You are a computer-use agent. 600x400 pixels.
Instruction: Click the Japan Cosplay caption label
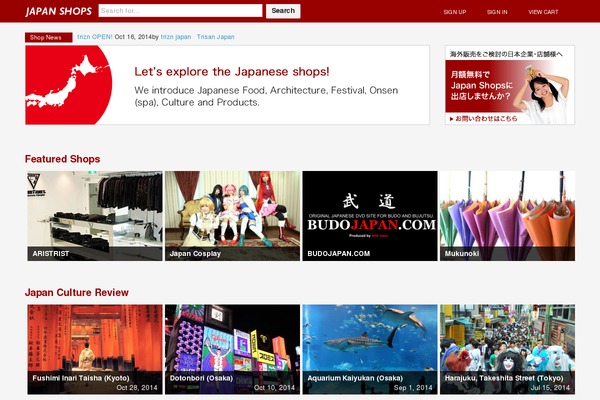[x=195, y=253]
